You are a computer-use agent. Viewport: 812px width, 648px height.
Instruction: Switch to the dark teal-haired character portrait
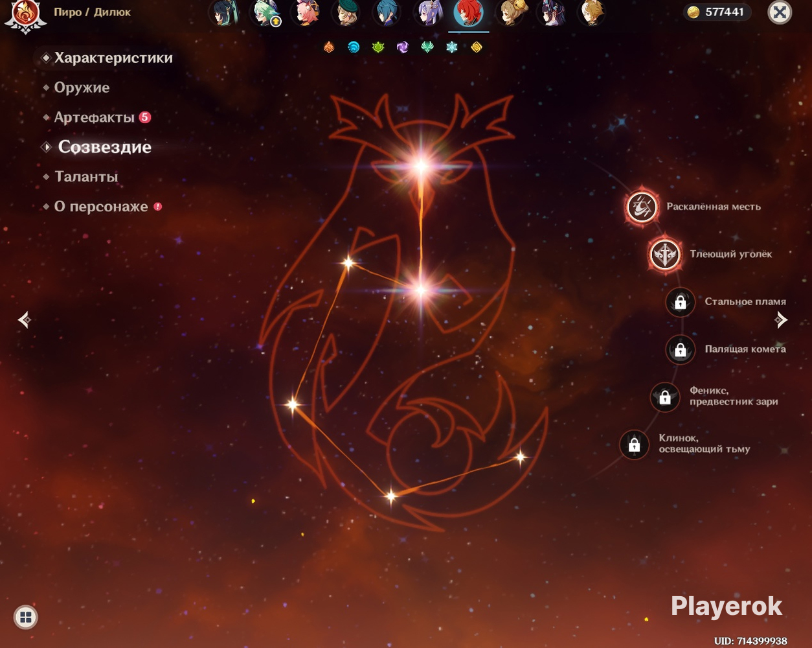[224, 13]
